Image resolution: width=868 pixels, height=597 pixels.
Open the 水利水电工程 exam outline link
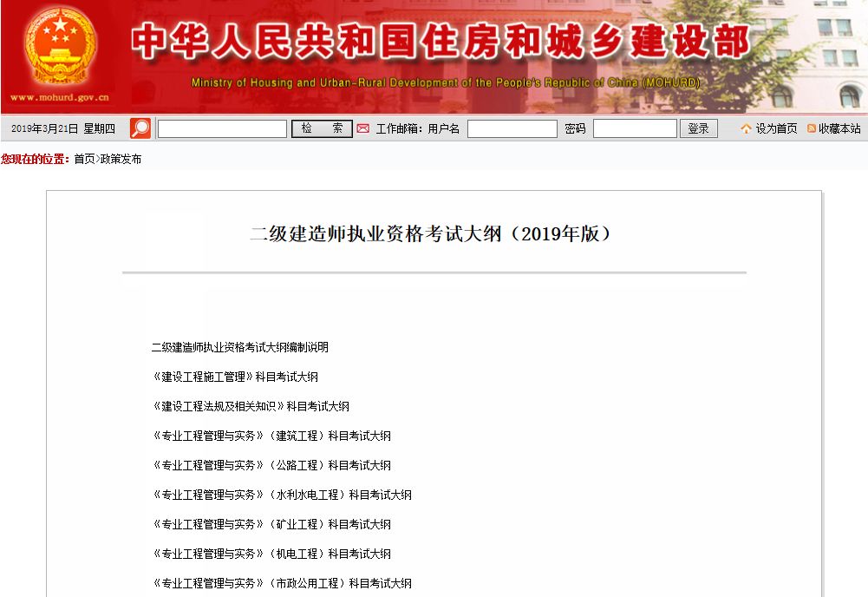click(x=282, y=495)
